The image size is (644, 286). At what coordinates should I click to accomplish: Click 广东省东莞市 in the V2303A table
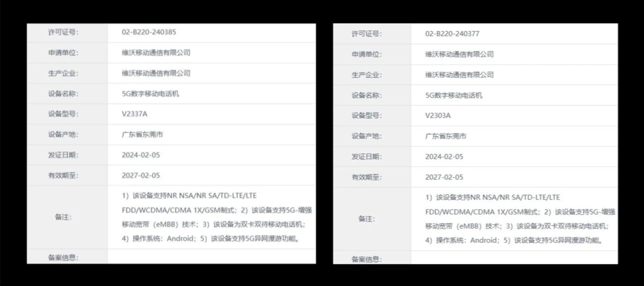(446, 136)
